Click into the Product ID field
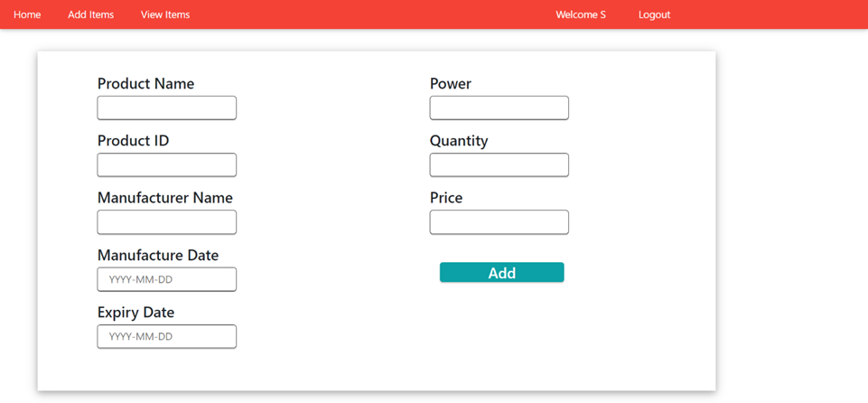Viewport: 868px width, 403px height. click(x=167, y=164)
